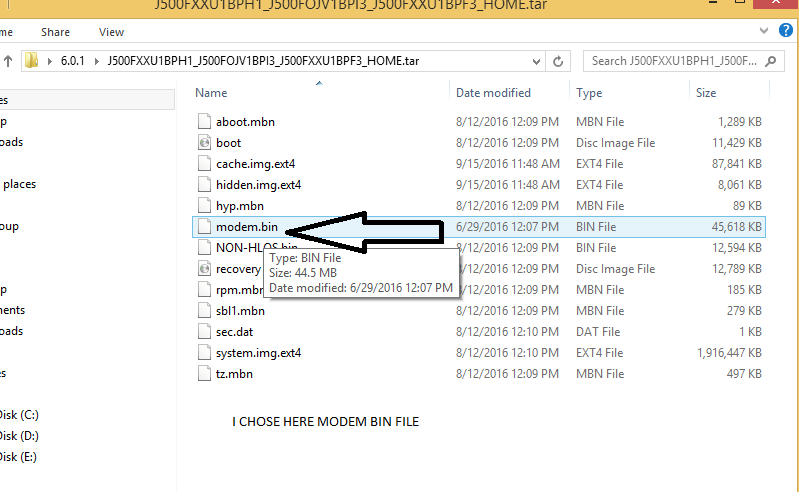Expand the ribbon with the chevron
Image resolution: width=799 pixels, height=492 pixels.
tap(764, 31)
